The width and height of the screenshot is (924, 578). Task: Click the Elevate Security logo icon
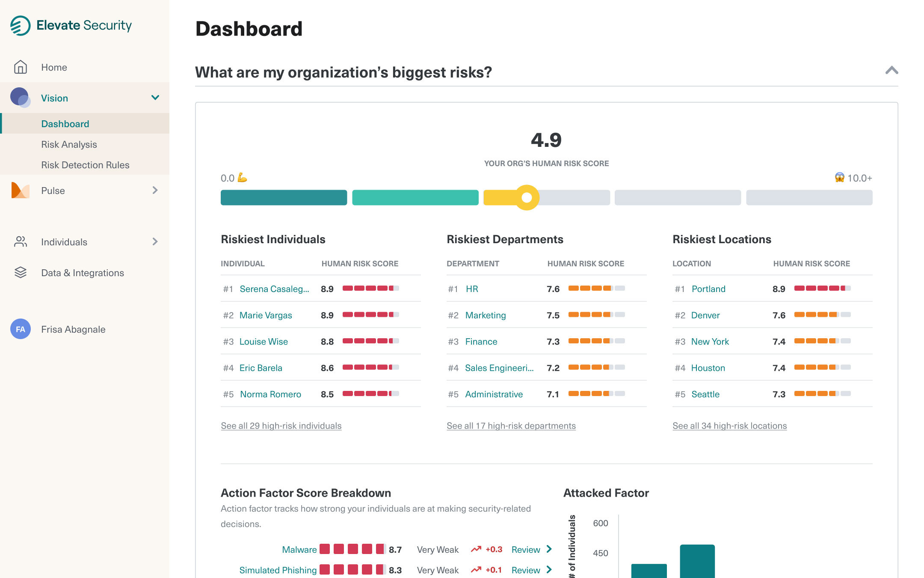20,26
